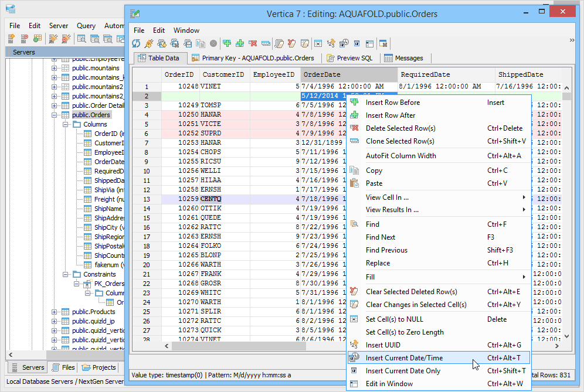Click the register server icon in main window
The height and width of the screenshot is (392, 584).
tap(11, 38)
